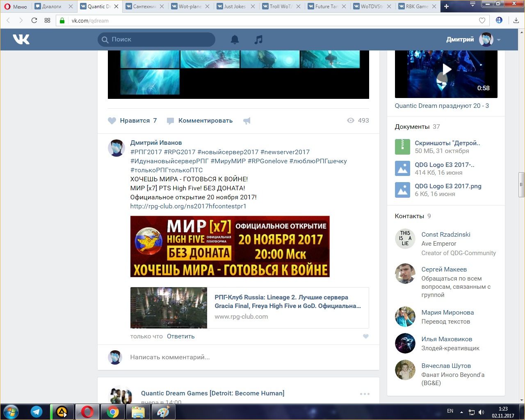The width and height of the screenshot is (525, 420).
Task: Like Дмитрий Иванов's comment with small heart
Action: point(365,336)
